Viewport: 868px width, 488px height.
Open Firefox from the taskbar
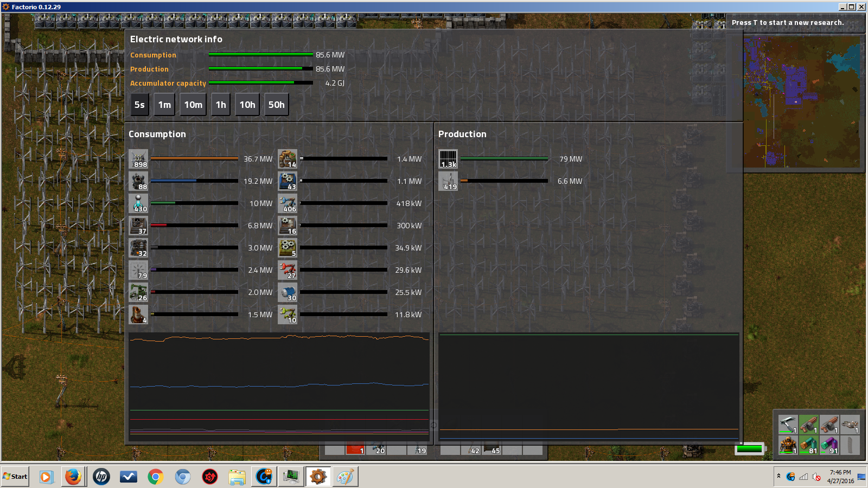pos(73,477)
